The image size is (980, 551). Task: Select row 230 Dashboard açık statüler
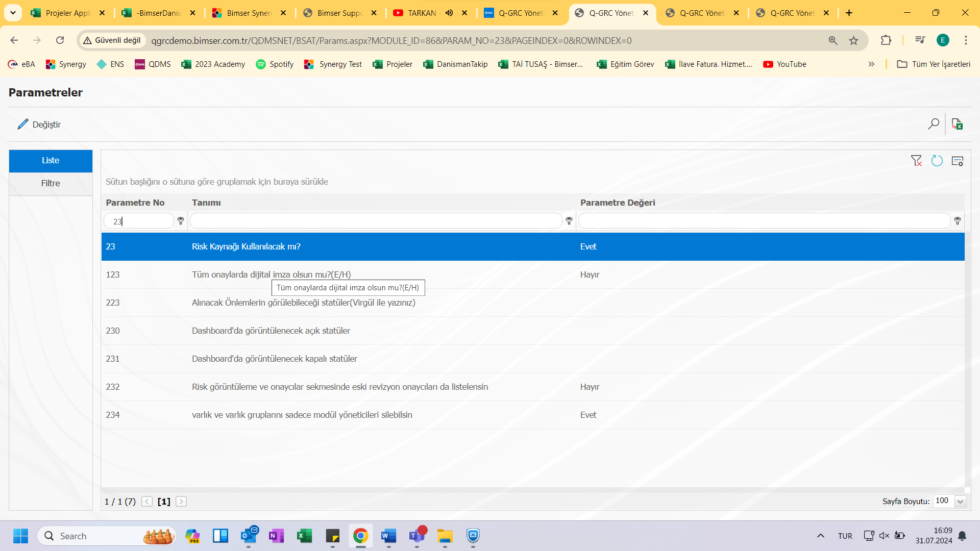(533, 331)
